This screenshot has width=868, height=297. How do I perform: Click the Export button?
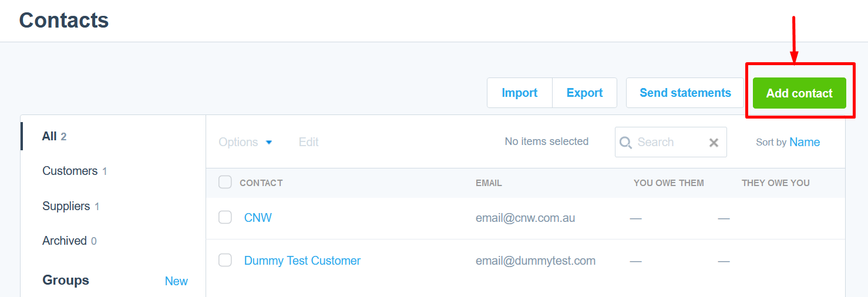584,93
